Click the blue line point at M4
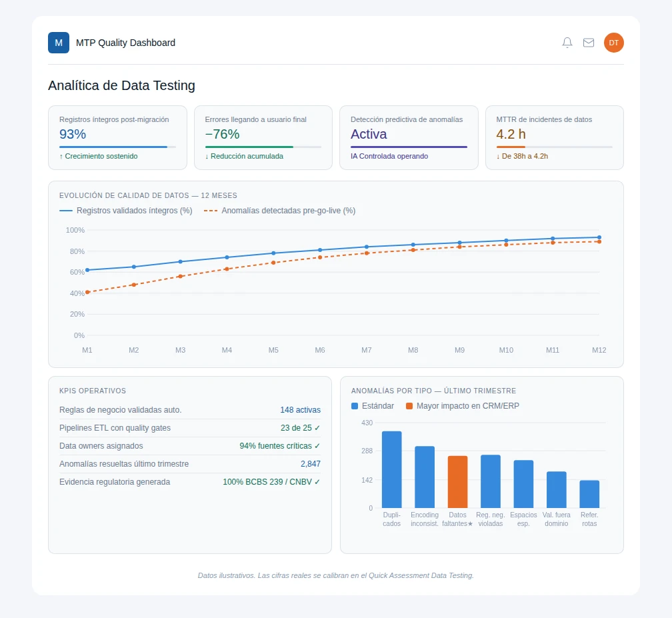 click(227, 257)
